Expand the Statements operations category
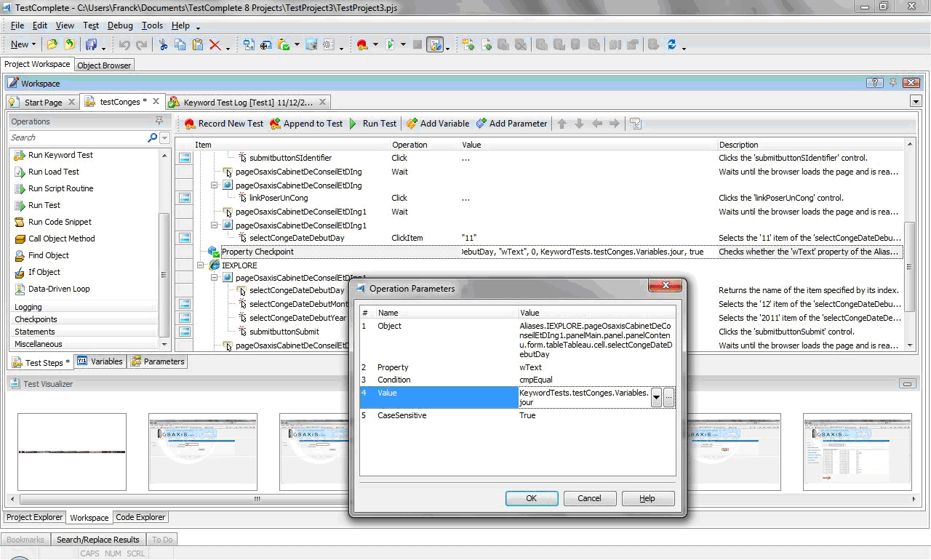 point(83,332)
